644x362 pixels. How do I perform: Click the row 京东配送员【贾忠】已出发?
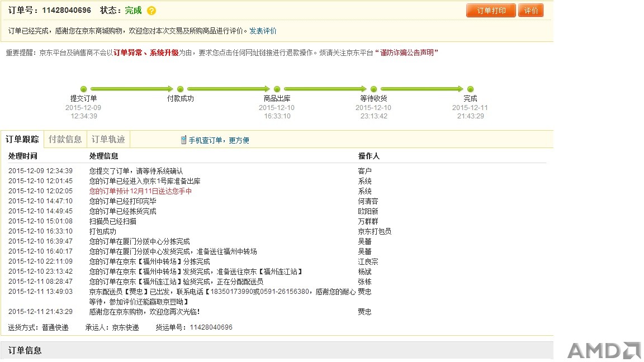(x=222, y=296)
